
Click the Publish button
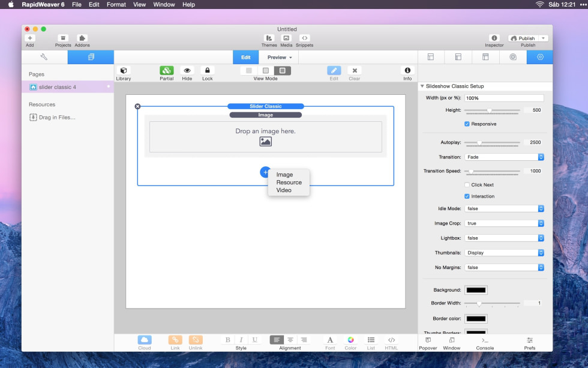523,38
